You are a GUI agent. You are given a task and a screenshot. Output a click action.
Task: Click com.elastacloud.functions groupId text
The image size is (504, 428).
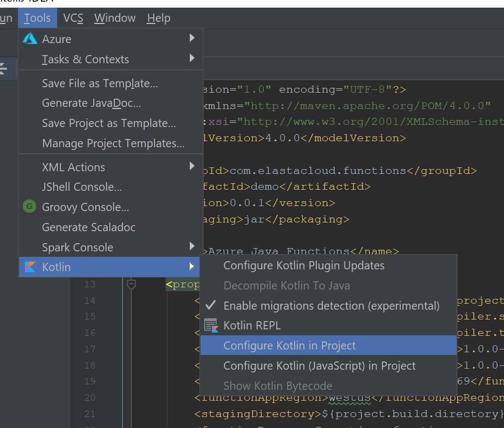[318, 171]
